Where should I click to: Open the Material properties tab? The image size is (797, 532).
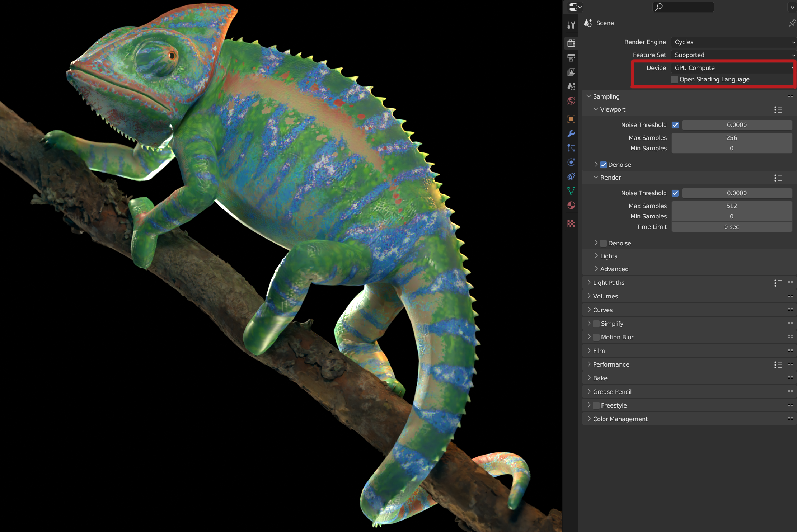pos(571,205)
